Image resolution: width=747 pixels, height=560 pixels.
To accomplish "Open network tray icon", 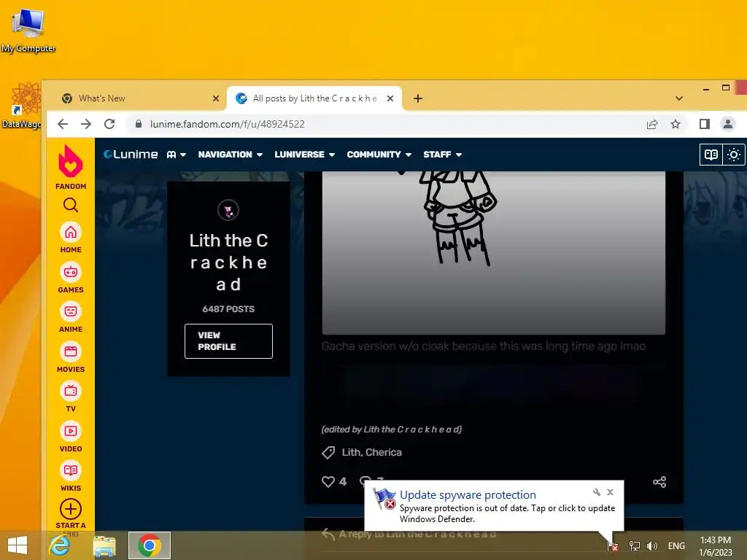I will pyautogui.click(x=634, y=545).
